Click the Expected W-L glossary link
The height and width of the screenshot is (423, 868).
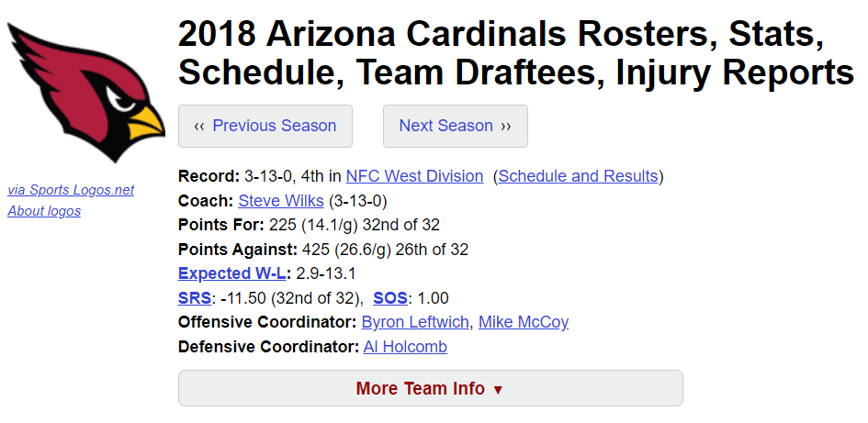point(232,273)
